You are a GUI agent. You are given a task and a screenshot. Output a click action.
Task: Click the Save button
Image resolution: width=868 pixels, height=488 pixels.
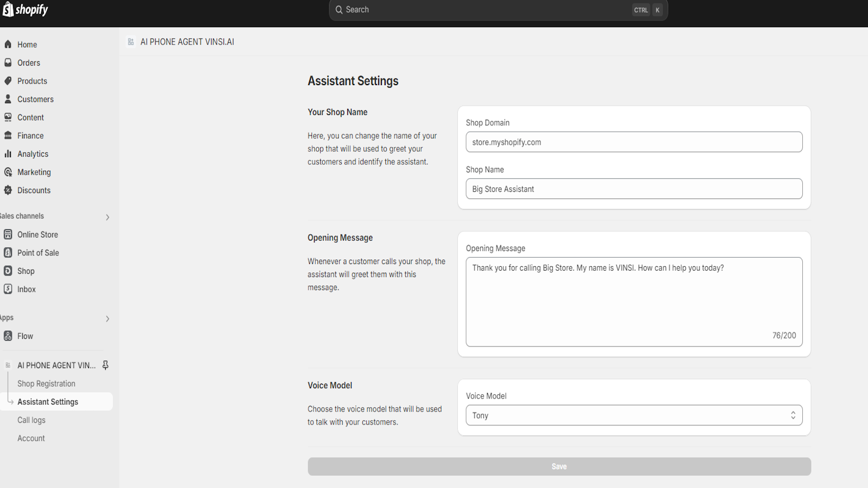[x=559, y=466]
